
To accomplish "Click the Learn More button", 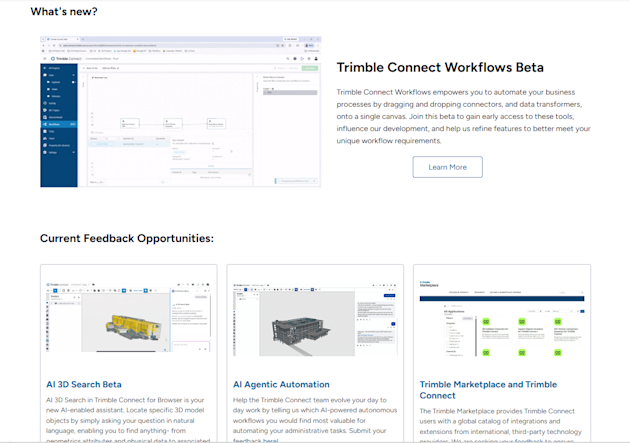I will click(447, 167).
